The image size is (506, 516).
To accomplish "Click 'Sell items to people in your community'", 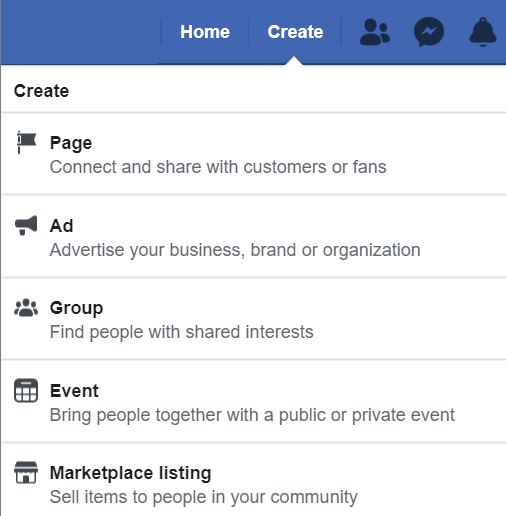I will click(x=204, y=497).
